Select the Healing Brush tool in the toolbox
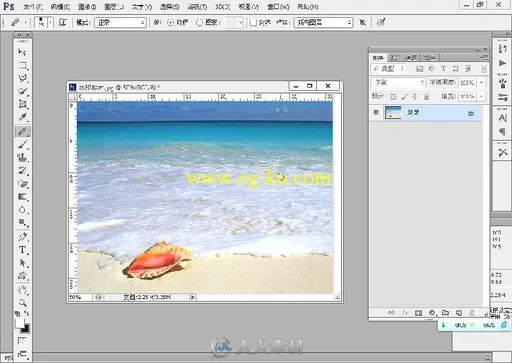The image size is (512, 363). (22, 131)
